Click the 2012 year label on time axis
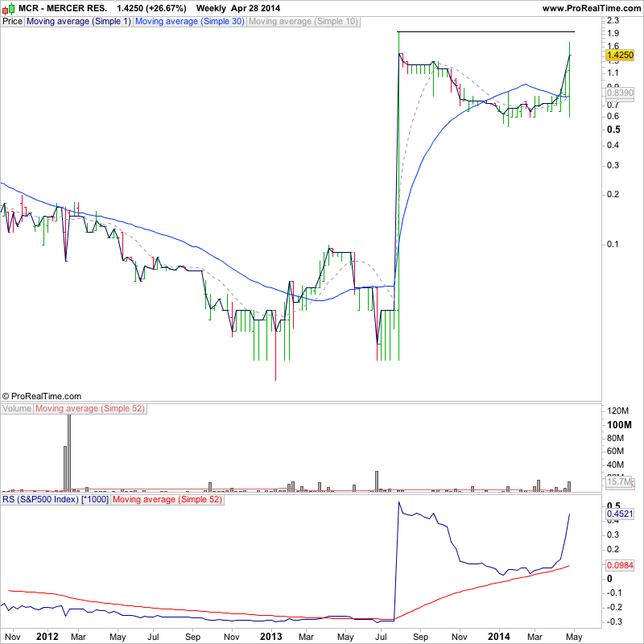The image size is (644, 644). [x=47, y=637]
